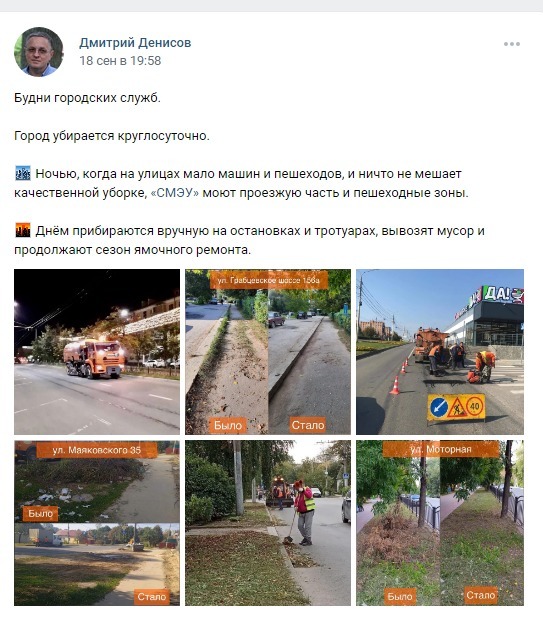Open ул. Моторная before-after photo
This screenshot has width=543, height=618.
coord(440,523)
